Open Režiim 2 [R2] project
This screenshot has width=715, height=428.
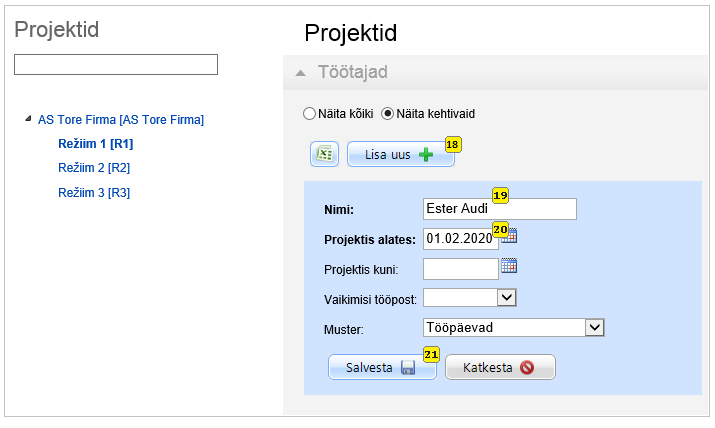point(94,168)
